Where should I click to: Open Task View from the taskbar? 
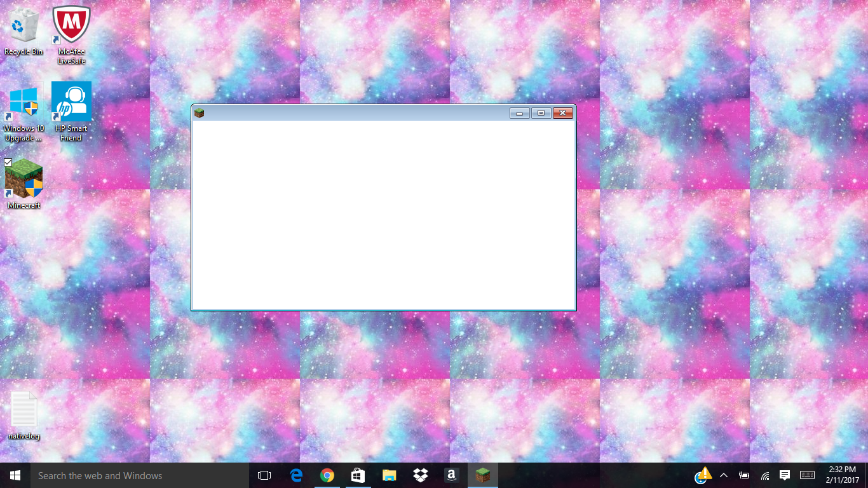point(264,475)
